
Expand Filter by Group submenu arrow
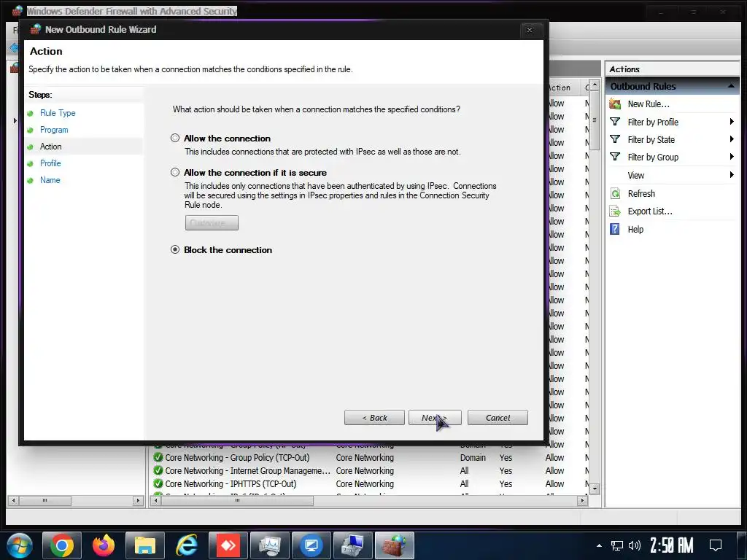tap(731, 157)
